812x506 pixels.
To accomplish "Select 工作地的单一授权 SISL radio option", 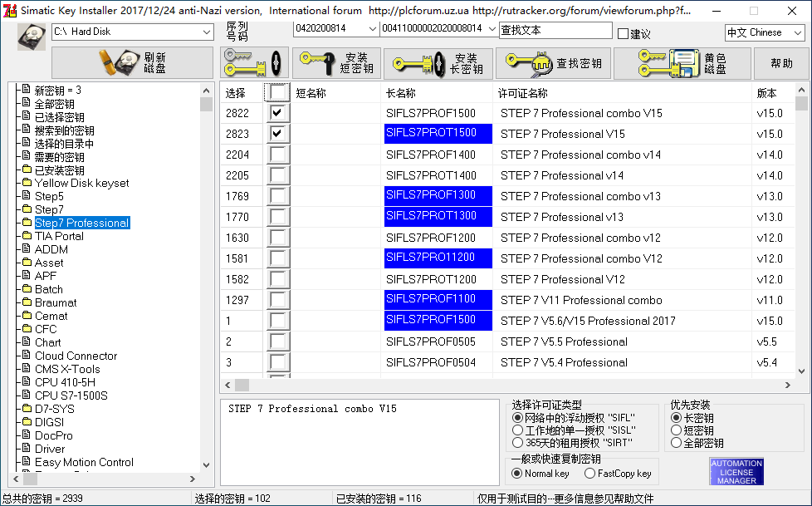I will pyautogui.click(x=517, y=430).
